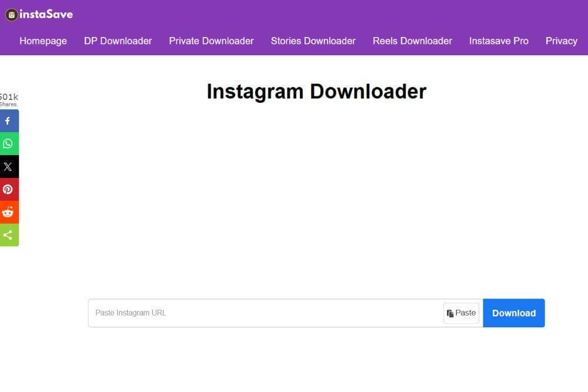Pin the page to Pinterest
The height and width of the screenshot is (392, 588).
[x=9, y=189]
